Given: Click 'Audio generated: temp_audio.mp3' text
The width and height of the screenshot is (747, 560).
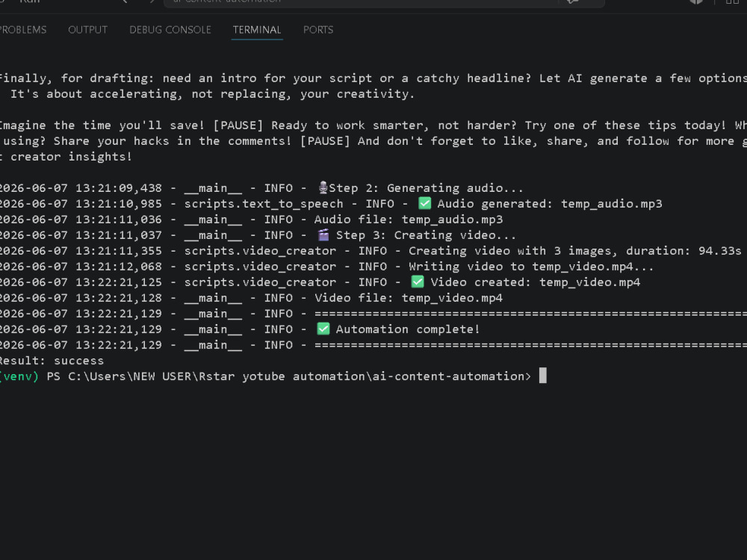Looking at the screenshot, I should (x=550, y=203).
